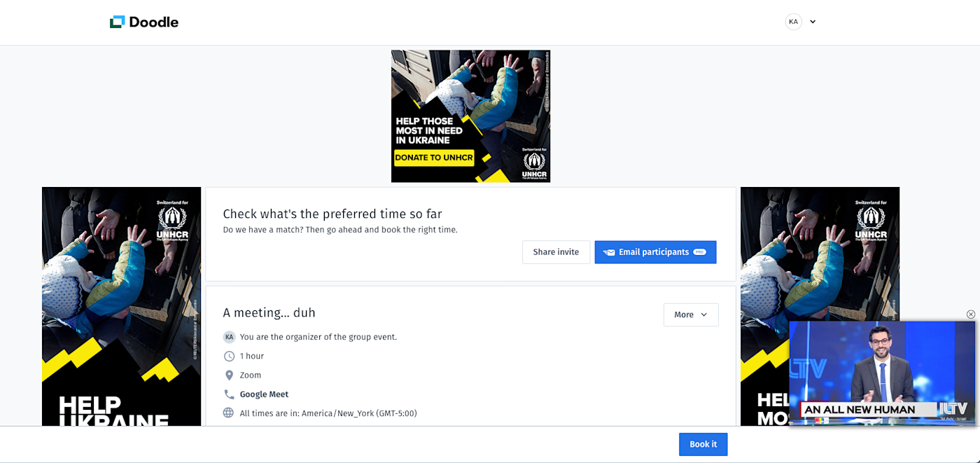Click the ILTV floating video thumbnail

click(882, 373)
